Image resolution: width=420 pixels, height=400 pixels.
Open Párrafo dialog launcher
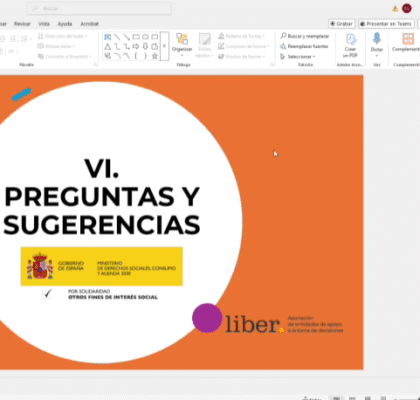tap(96, 65)
